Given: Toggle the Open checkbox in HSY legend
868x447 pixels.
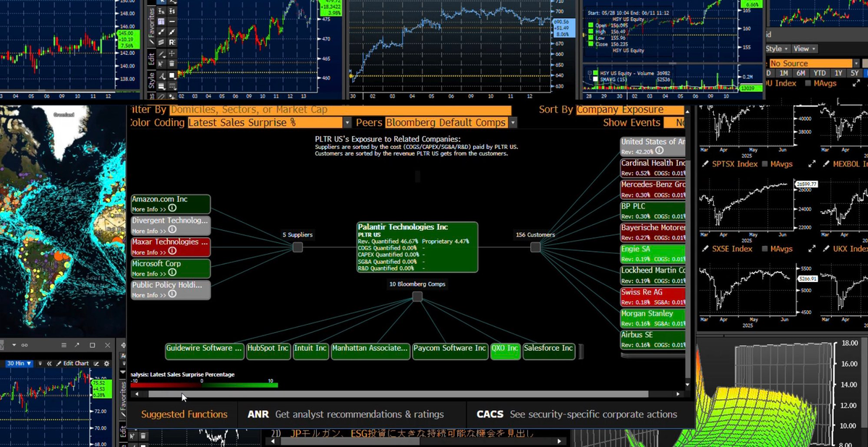Looking at the screenshot, I should coord(590,25).
